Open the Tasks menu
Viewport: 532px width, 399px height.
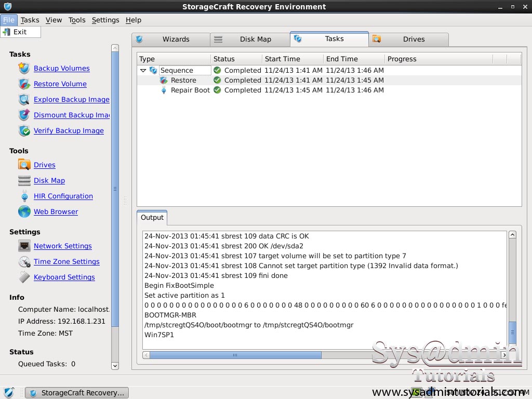[x=30, y=20]
